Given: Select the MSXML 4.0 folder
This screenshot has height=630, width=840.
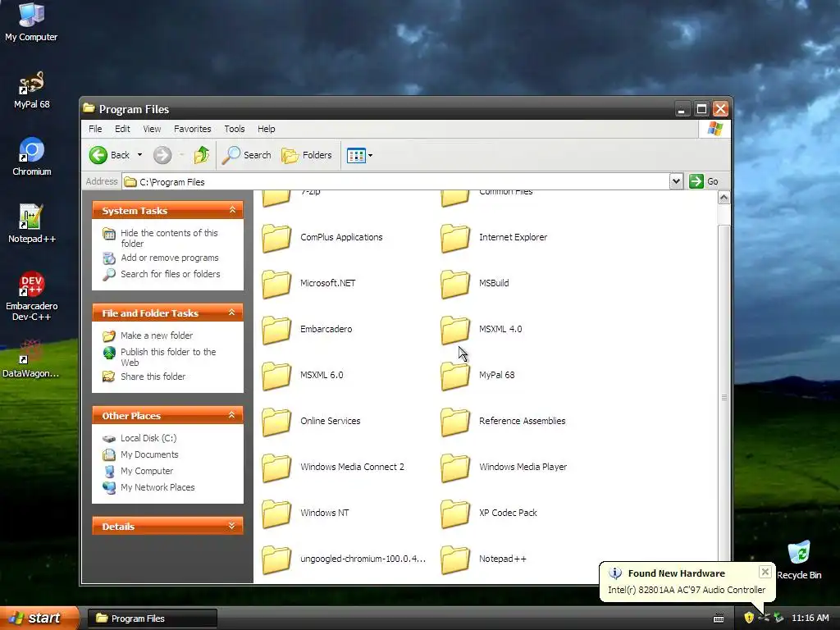Looking at the screenshot, I should coord(481,330).
